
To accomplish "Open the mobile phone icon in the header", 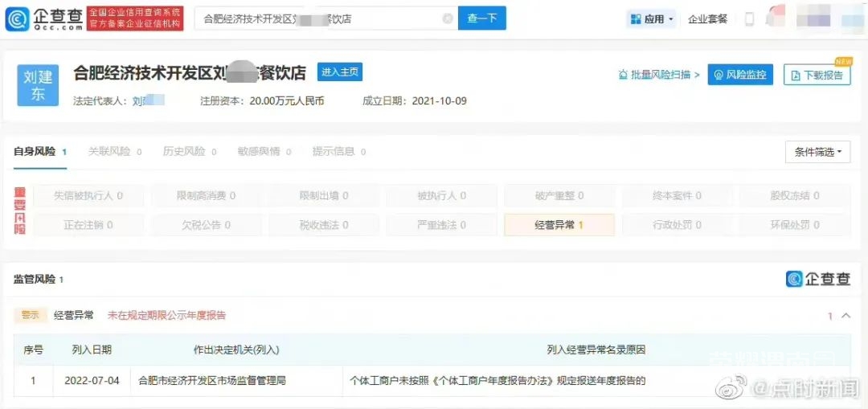I will pos(750,19).
